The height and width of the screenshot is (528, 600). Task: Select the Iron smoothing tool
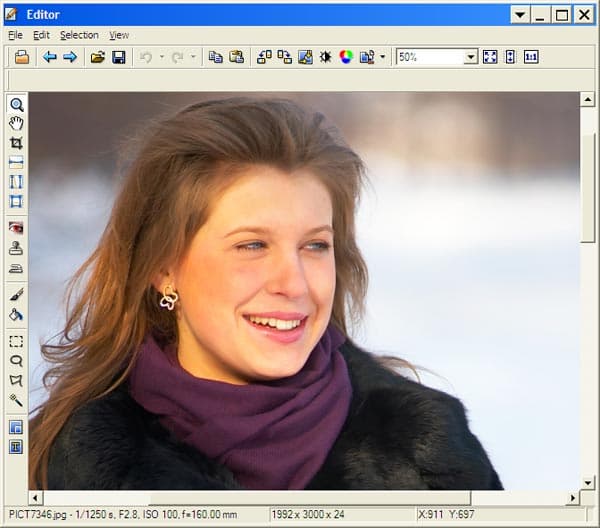tap(16, 268)
